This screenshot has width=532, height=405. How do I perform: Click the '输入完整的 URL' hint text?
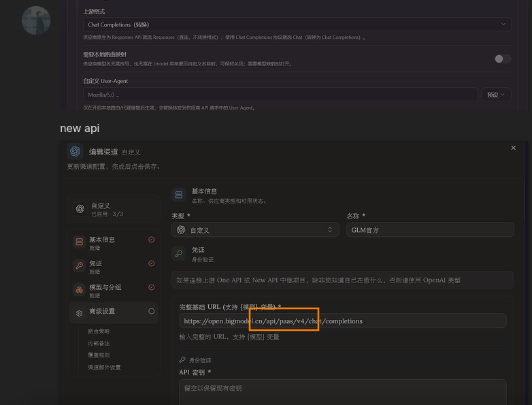229,337
